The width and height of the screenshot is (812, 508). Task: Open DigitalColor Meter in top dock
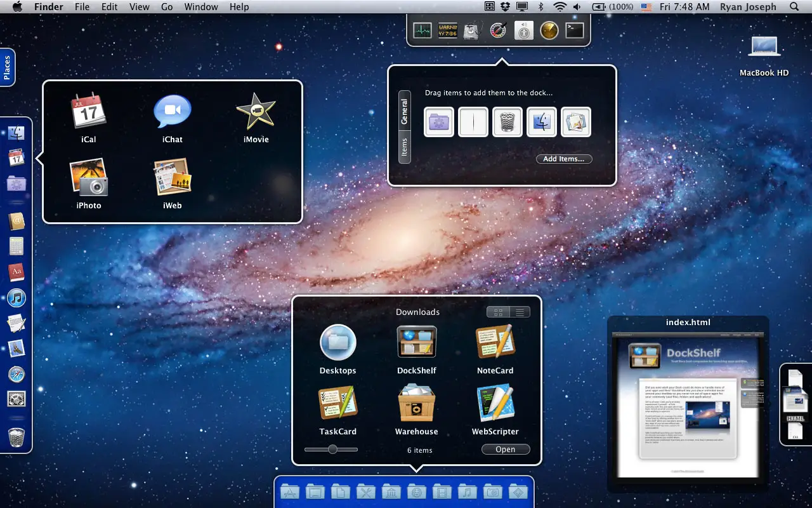[x=499, y=30]
